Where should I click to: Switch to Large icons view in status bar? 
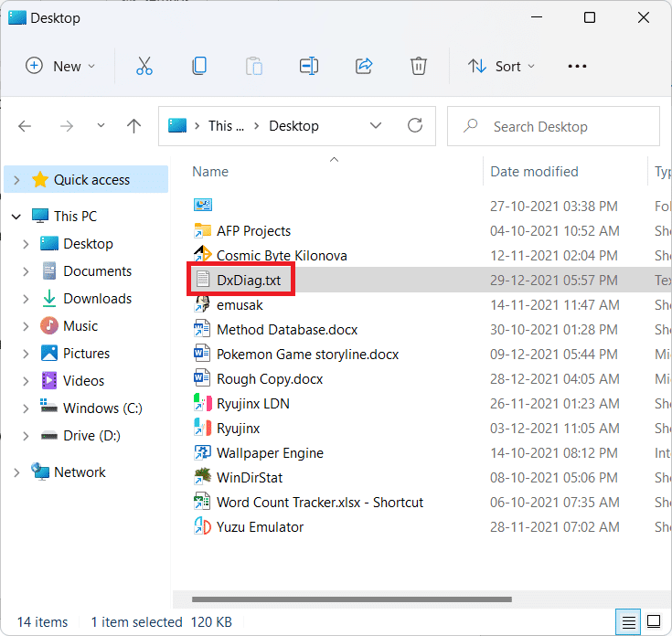(654, 621)
